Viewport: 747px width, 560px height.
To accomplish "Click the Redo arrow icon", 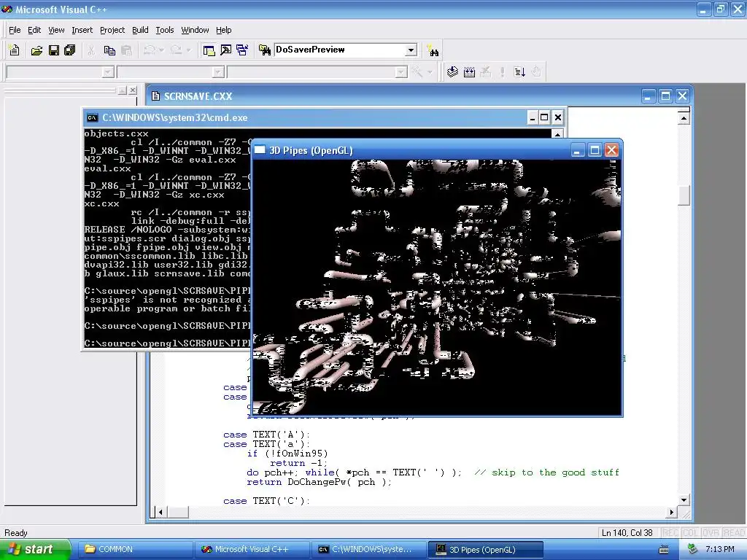I will coord(177,50).
